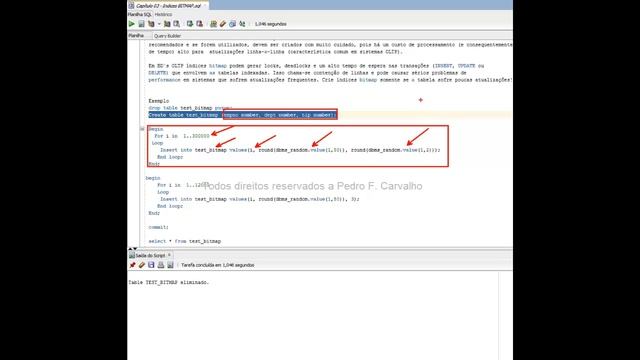
Task: Clear script output with the eraser icon
Action: [x=142, y=265]
